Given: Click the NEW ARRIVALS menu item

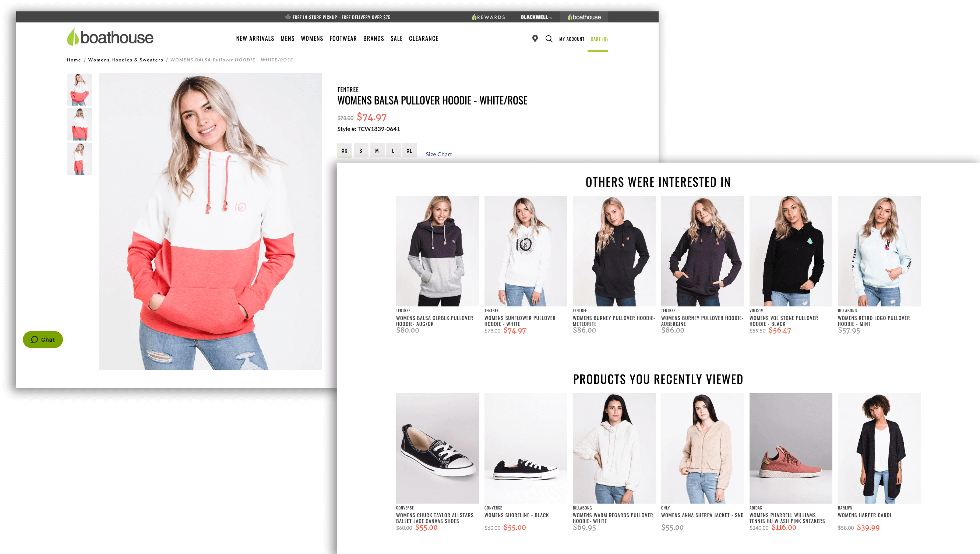Looking at the screenshot, I should [255, 38].
